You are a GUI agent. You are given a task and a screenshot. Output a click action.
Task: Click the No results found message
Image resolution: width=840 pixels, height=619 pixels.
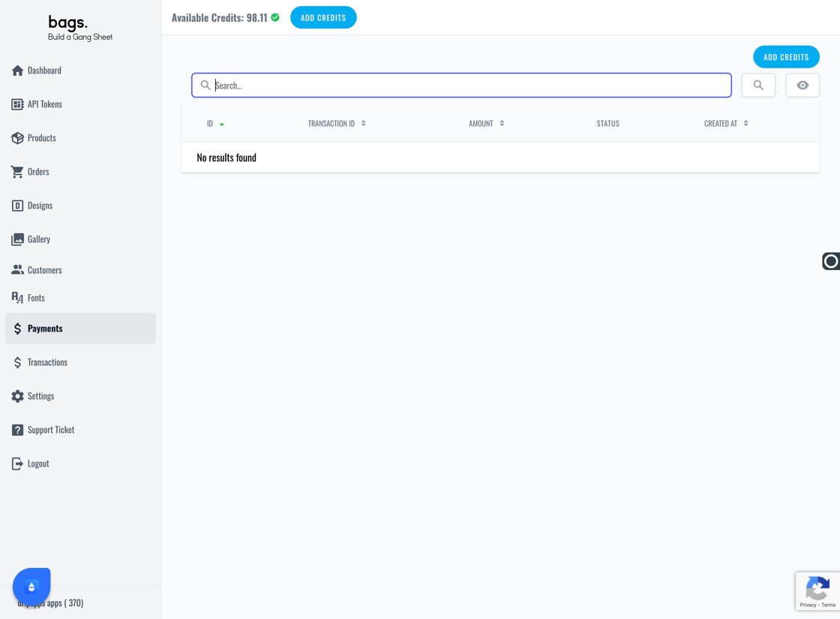(226, 158)
